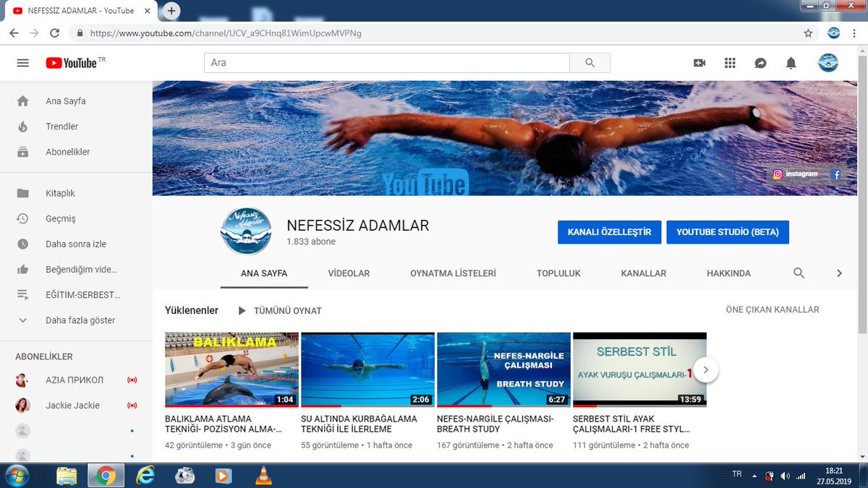Open a new browser tab
This screenshot has height=488, width=868.
tap(171, 11)
